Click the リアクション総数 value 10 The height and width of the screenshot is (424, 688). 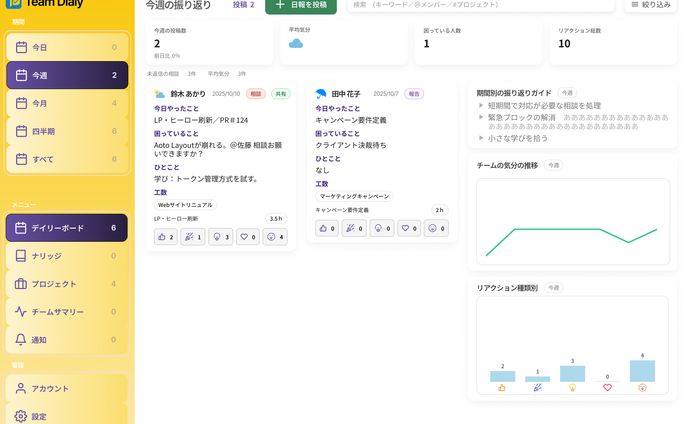(x=564, y=43)
